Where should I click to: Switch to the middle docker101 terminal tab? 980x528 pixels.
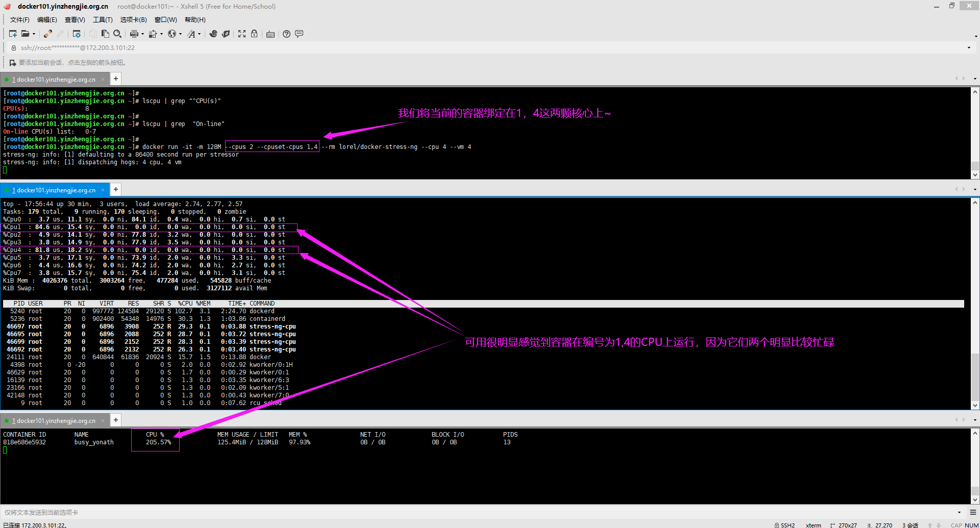55,189
